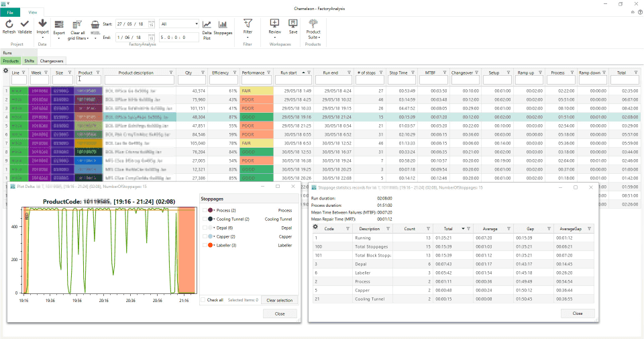Click the Validate checkmark icon
The height and width of the screenshot is (339, 644).
coord(25,23)
